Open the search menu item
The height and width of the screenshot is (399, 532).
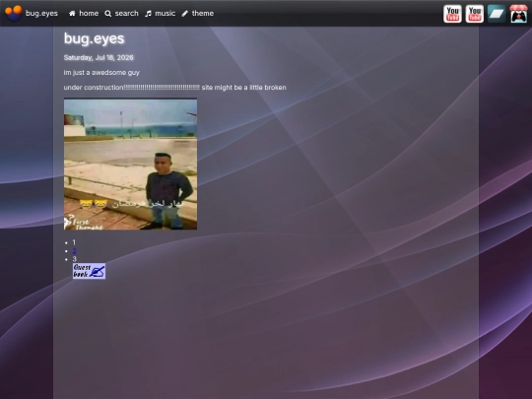[126, 13]
